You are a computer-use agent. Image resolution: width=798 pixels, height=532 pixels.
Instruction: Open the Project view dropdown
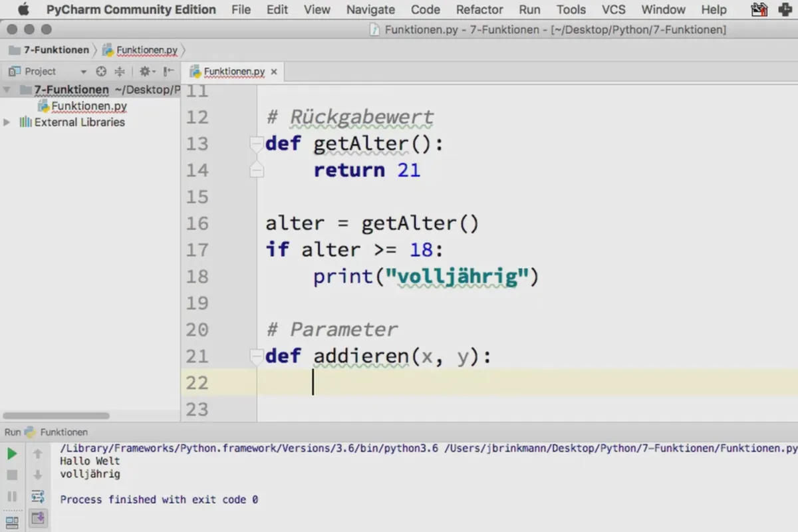pos(83,72)
